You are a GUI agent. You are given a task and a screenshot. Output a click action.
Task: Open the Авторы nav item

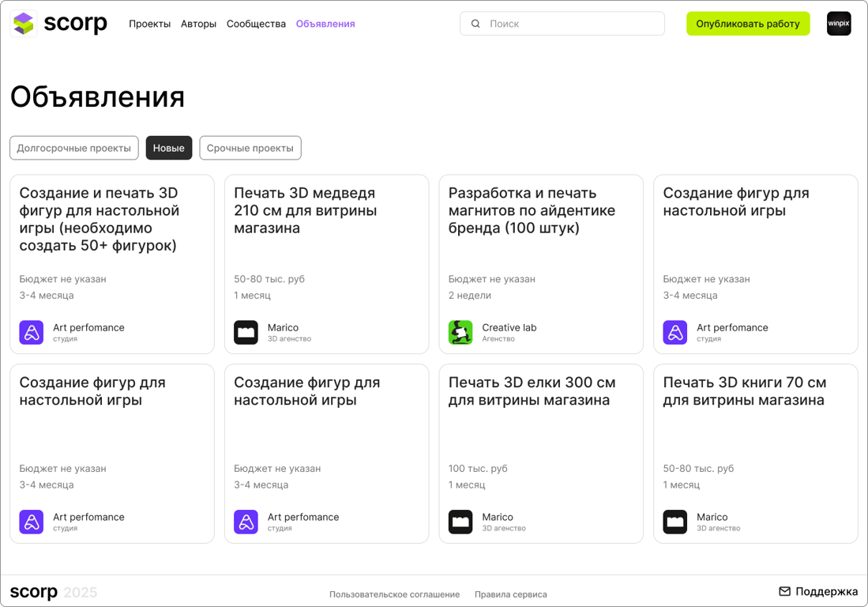198,24
